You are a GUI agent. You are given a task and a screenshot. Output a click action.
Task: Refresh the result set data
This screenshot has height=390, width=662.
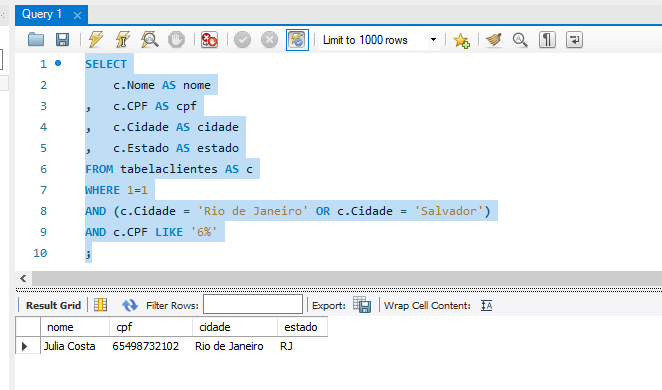(130, 305)
